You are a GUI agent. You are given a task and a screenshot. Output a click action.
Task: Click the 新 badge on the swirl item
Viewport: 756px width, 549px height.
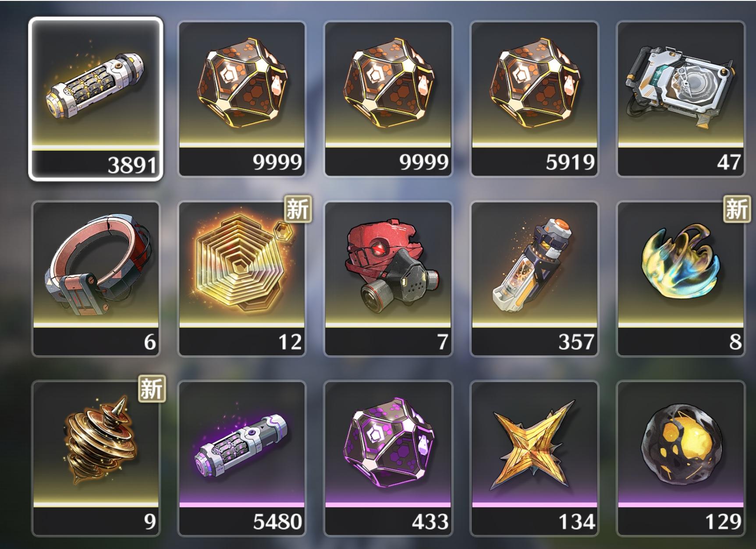[x=736, y=209]
